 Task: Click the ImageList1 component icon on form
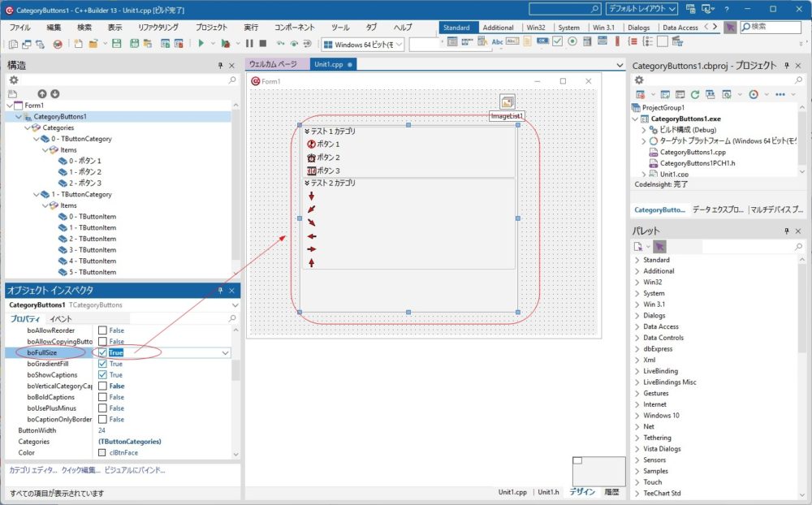click(508, 102)
